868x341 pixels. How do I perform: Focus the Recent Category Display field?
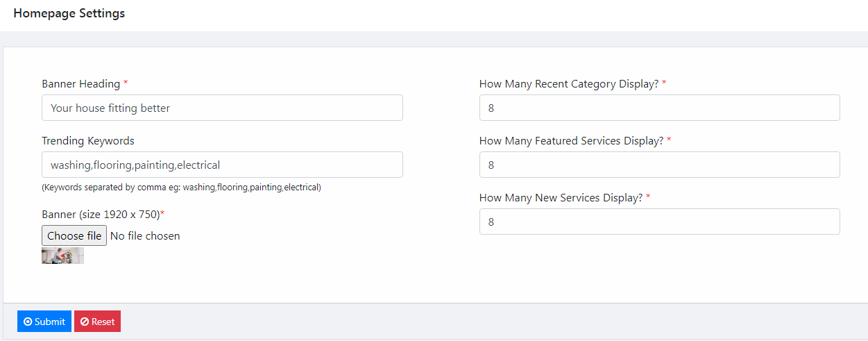point(659,108)
